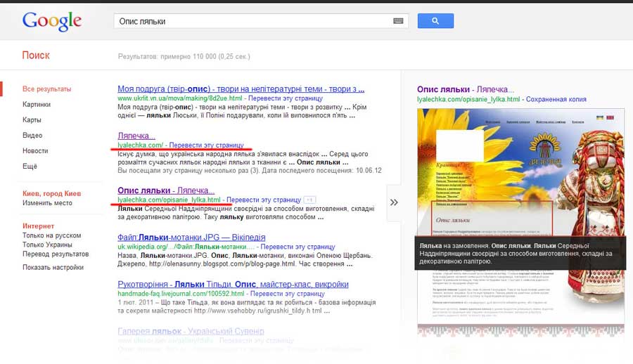Switch to 'Картинки' search
Screen dimensions: 633x364
[x=37, y=105]
